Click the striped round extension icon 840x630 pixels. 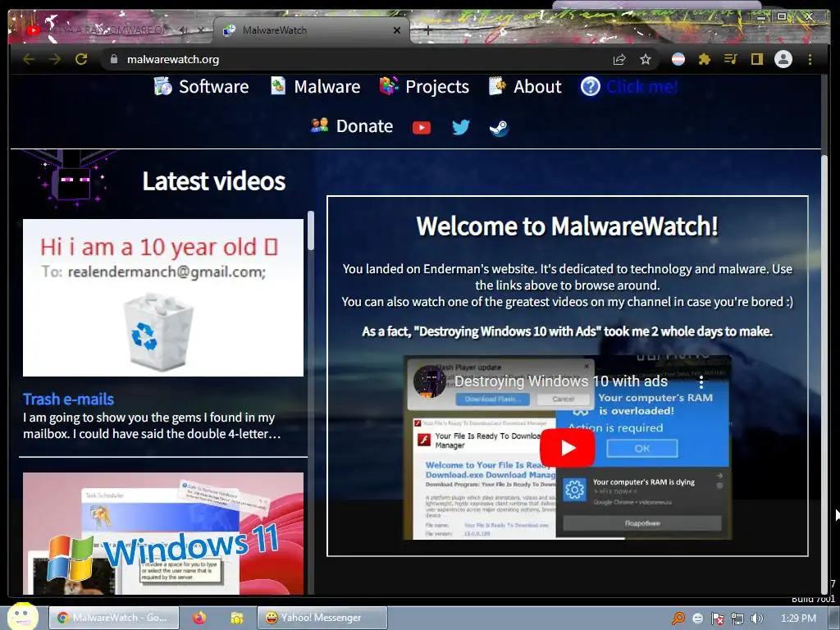(678, 59)
